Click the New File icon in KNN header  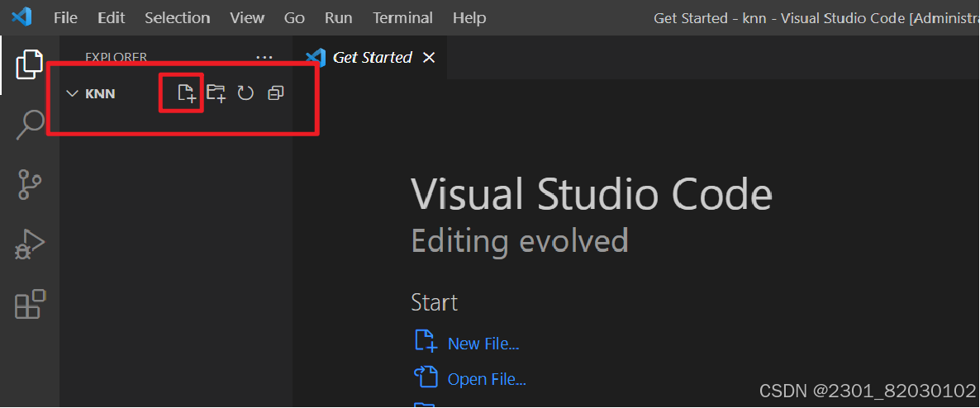(x=186, y=93)
